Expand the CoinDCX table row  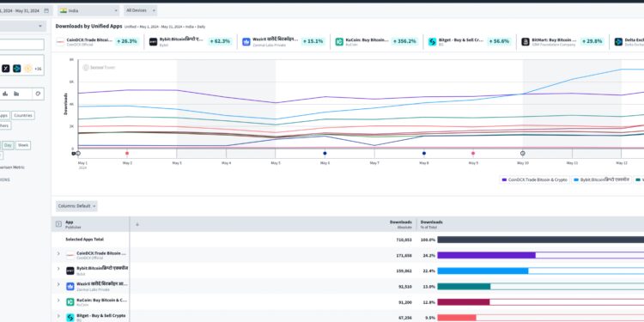[58, 253]
